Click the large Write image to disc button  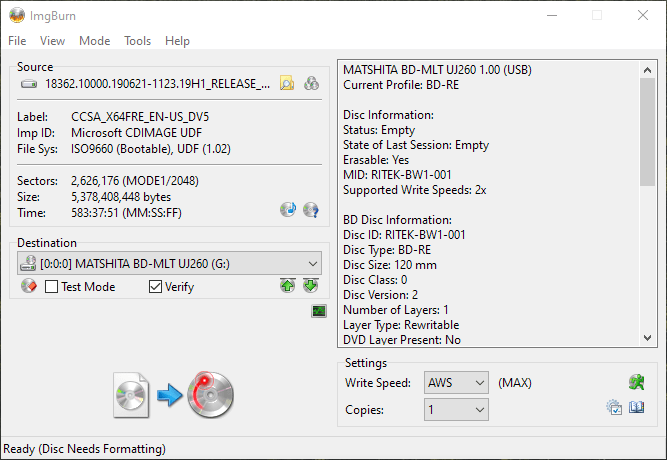click(174, 395)
